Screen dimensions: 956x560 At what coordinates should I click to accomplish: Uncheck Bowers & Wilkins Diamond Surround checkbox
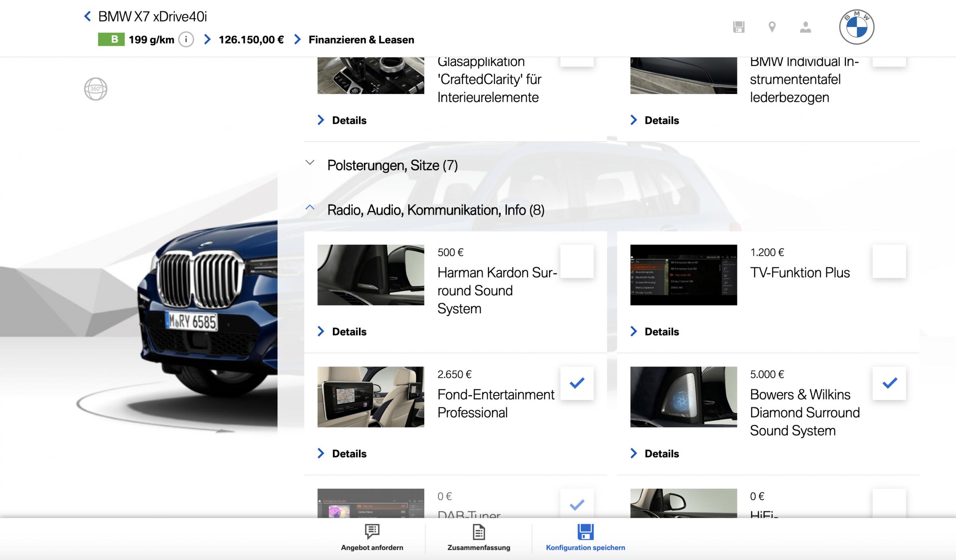pos(889,383)
